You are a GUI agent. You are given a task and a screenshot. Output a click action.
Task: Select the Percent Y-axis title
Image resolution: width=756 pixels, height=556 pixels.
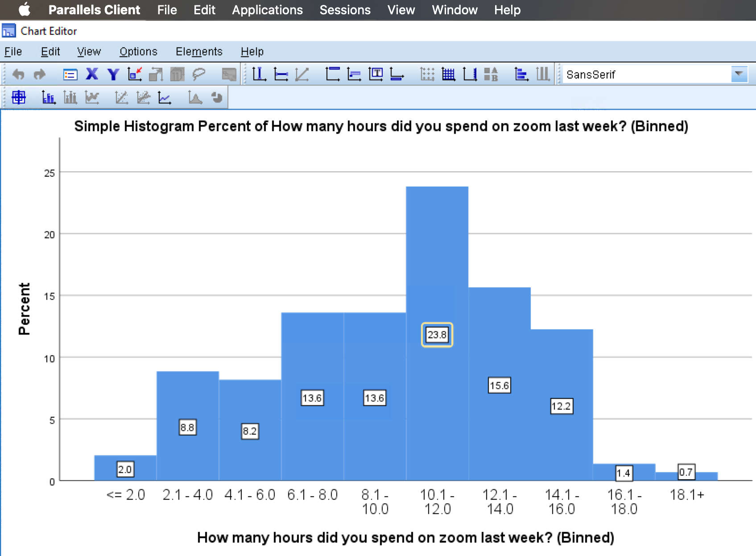pyautogui.click(x=24, y=309)
